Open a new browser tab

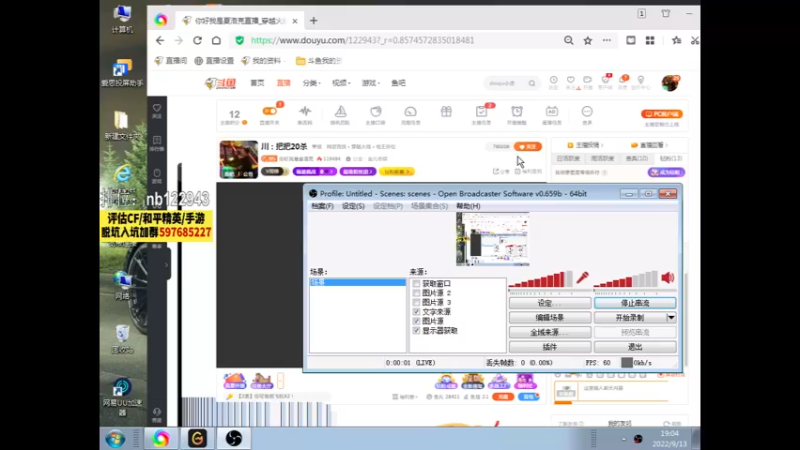pos(313,21)
